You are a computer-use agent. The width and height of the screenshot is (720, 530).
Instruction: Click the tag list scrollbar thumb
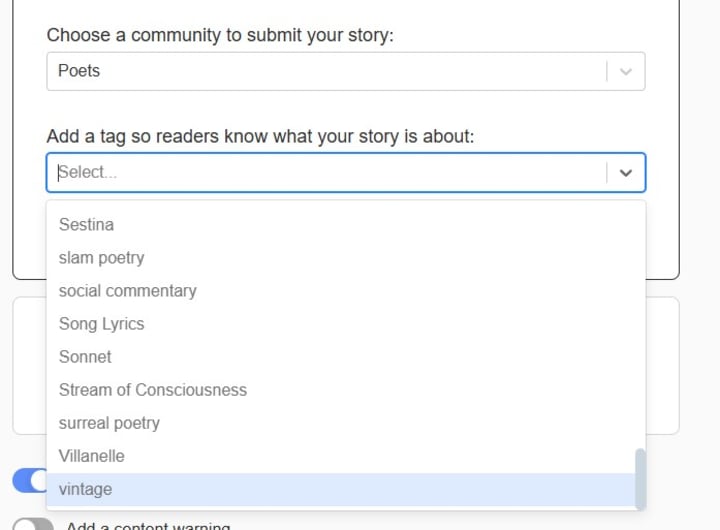point(640,478)
